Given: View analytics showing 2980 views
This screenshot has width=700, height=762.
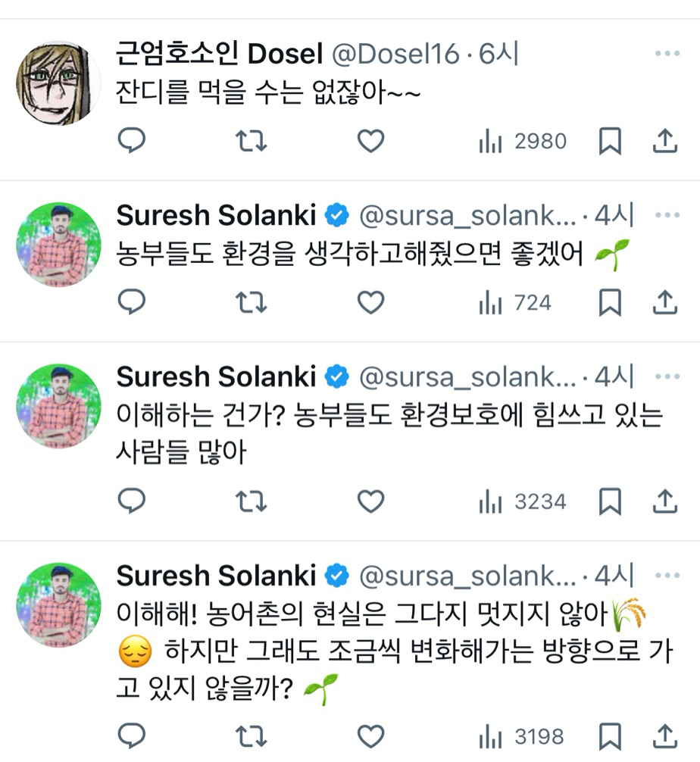Looking at the screenshot, I should (523, 141).
